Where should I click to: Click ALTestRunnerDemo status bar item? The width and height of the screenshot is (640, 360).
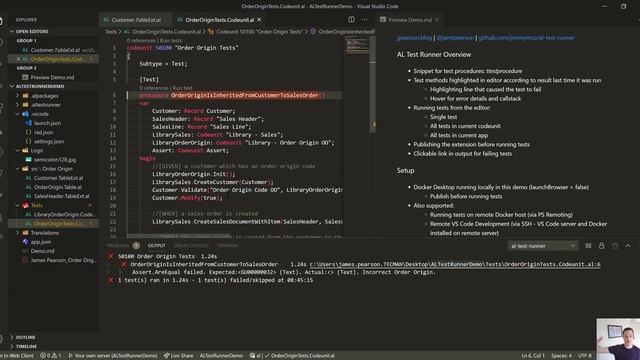[221, 356]
